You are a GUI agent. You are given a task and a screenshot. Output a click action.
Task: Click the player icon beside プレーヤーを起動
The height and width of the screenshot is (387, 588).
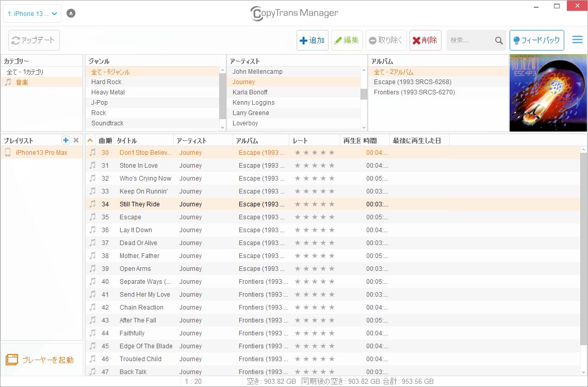[x=10, y=361]
